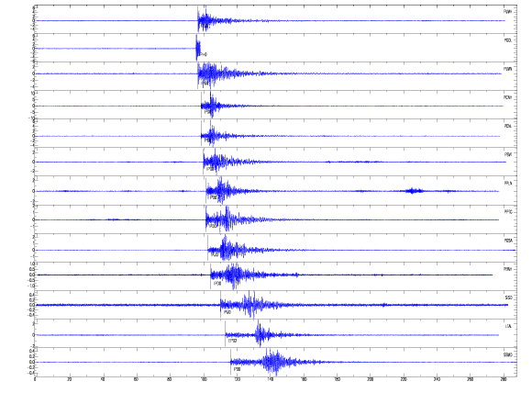Viewport: 532px width, 404px height.
Task: Click the 260 tick label on time axis
Action: click(471, 379)
